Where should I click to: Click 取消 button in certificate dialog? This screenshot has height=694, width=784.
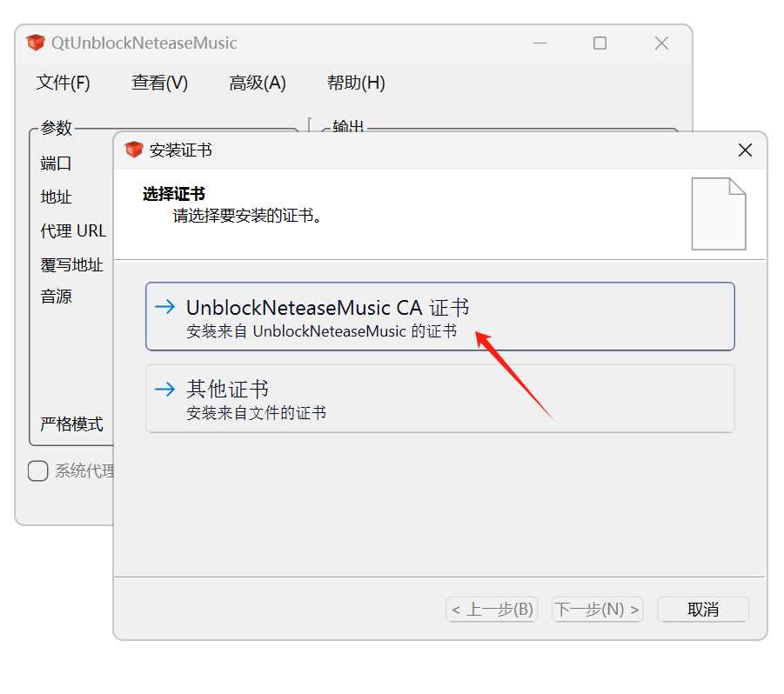click(702, 609)
